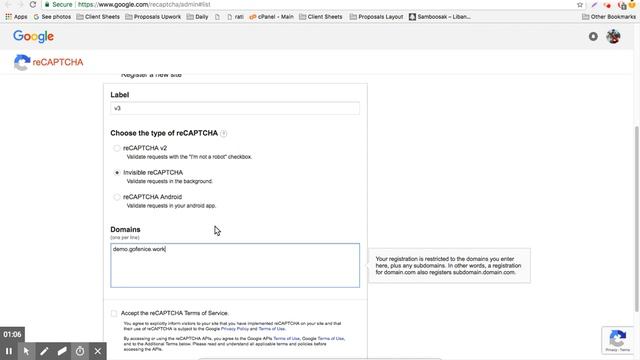Open the rati bookmark
The image size is (640, 360).
[236, 17]
